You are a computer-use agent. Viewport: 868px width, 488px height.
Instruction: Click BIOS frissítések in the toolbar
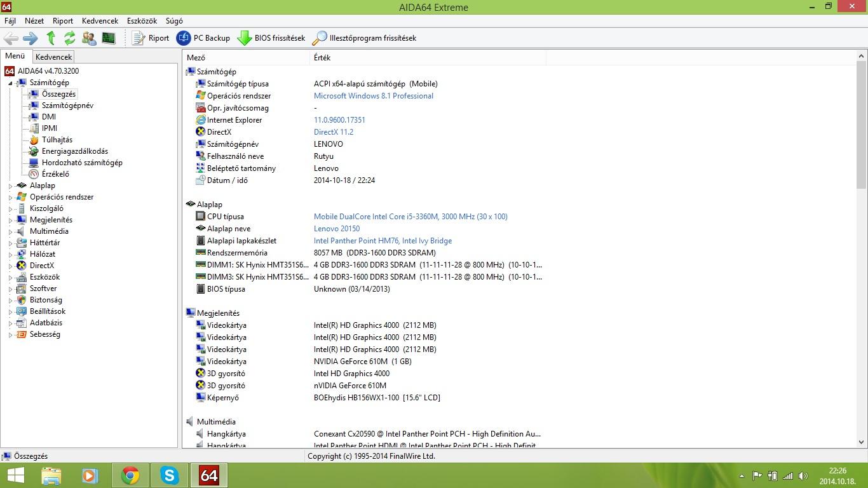point(271,38)
